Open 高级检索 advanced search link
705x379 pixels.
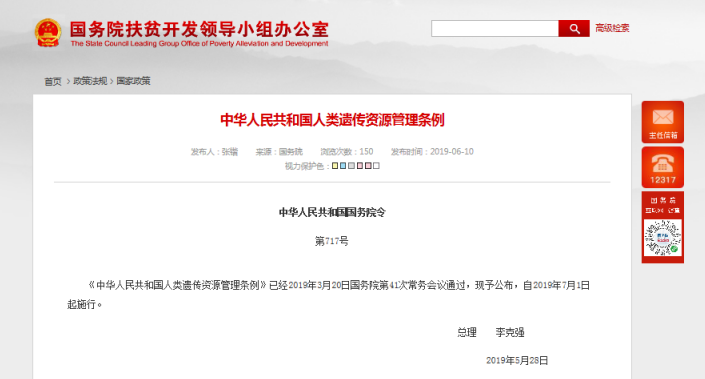[x=612, y=28]
